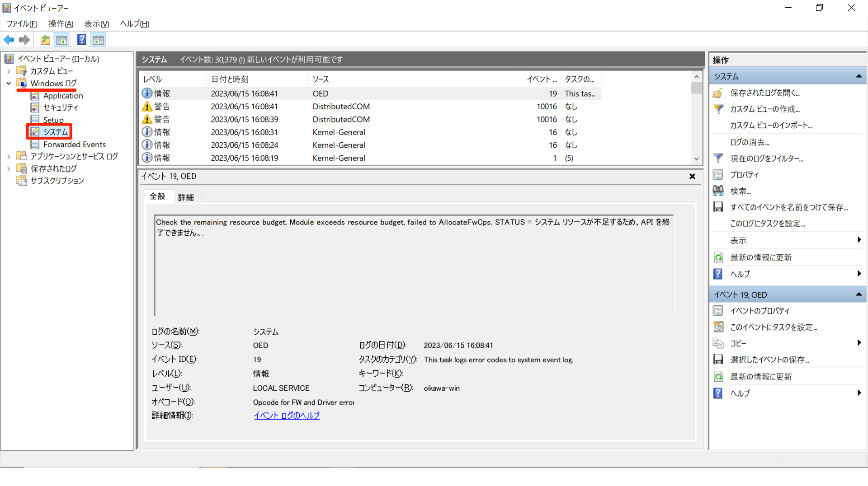The height and width of the screenshot is (486, 868).
Task: Click the サブスクリプション icon in tree
Action: point(22,181)
